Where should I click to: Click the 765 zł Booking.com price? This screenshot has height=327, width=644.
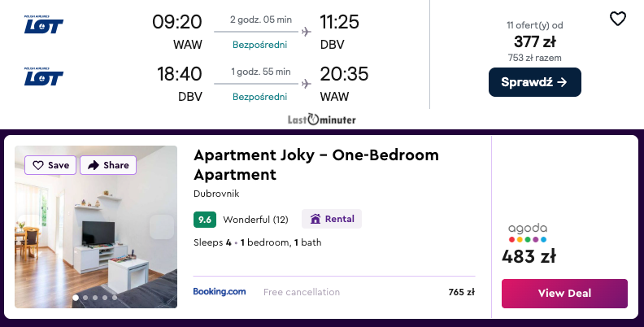[x=461, y=292]
